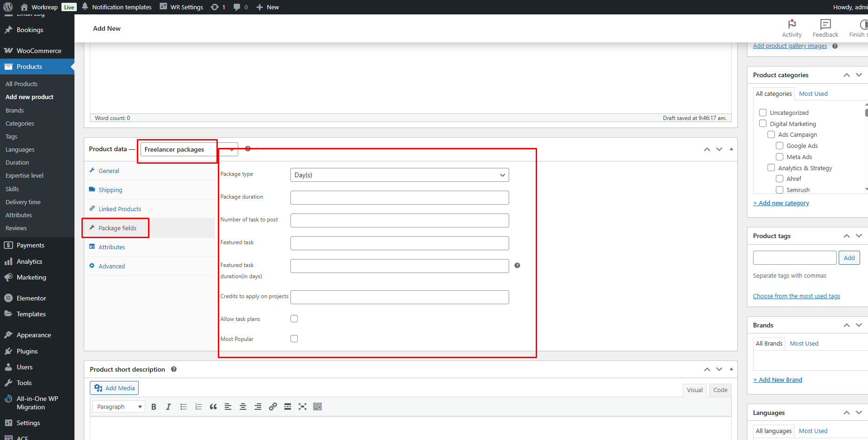Click the Bold formatting icon
The height and width of the screenshot is (440, 868).
pyautogui.click(x=154, y=407)
